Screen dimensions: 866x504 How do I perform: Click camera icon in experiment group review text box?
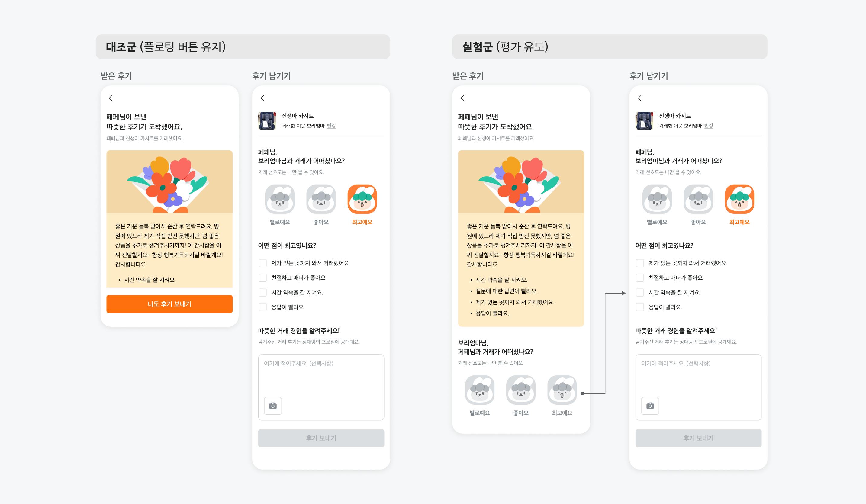pyautogui.click(x=650, y=406)
